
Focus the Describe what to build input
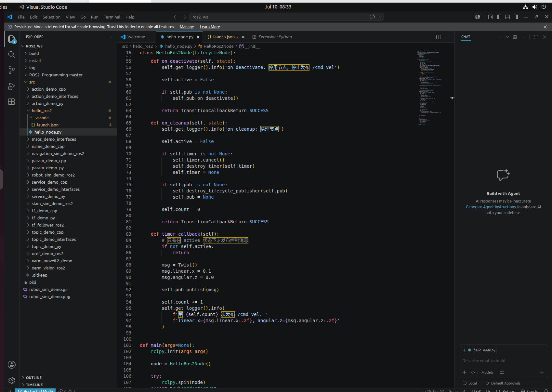click(x=503, y=361)
